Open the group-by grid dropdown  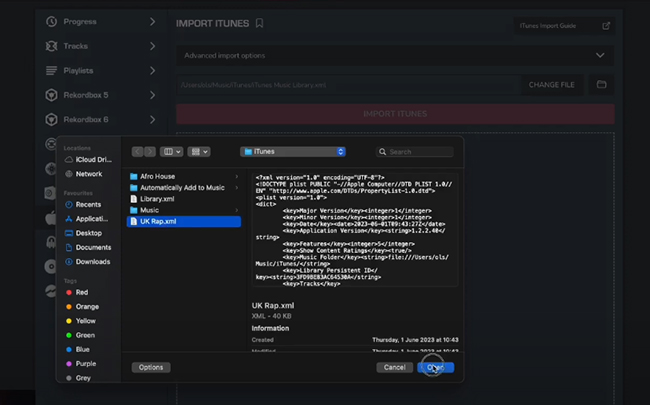199,152
